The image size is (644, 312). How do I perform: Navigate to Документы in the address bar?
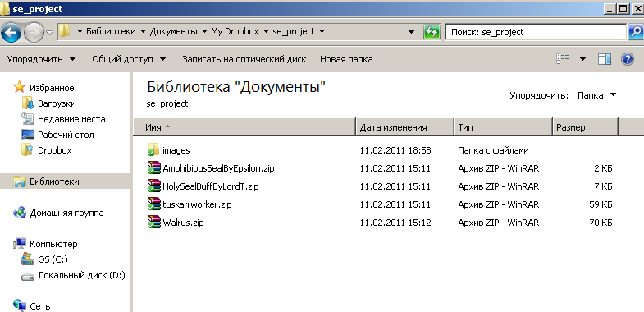(x=173, y=32)
